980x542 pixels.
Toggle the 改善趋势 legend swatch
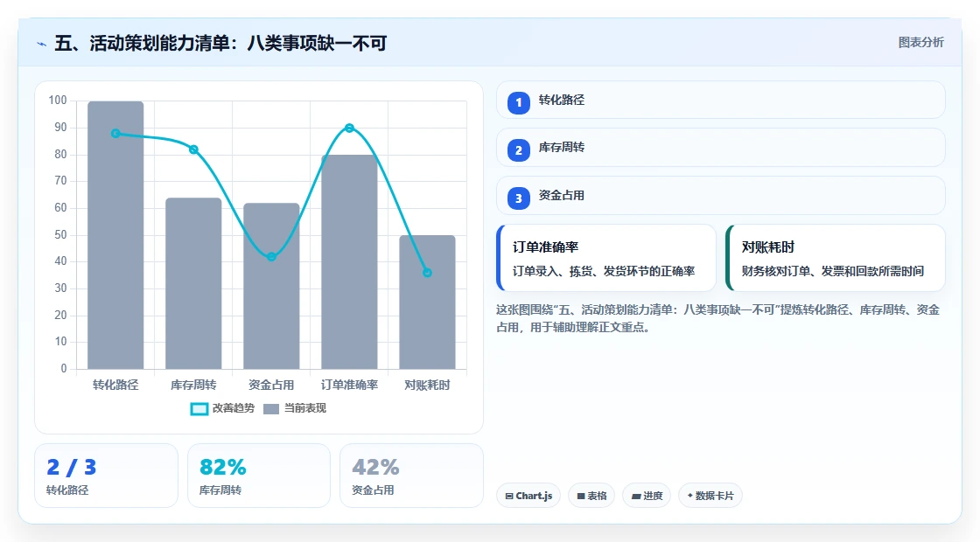pos(199,409)
